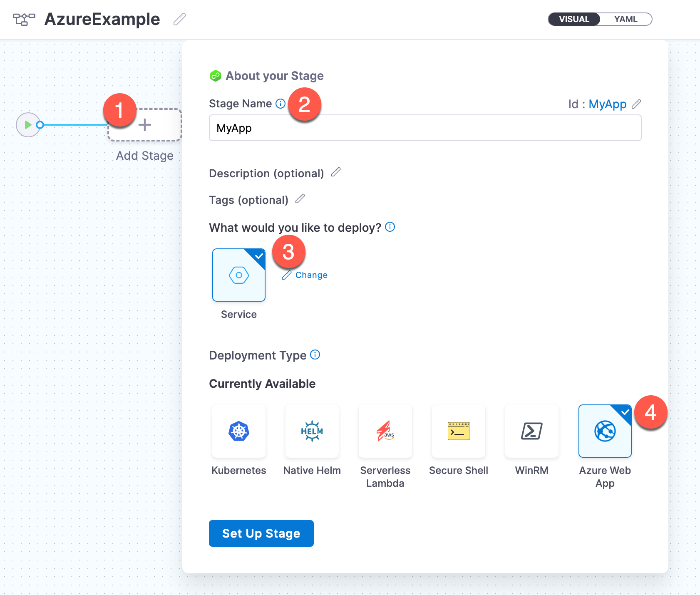Edit the AzureExample pipeline name pencil
Screen dimensions: 700x595
[179, 19]
